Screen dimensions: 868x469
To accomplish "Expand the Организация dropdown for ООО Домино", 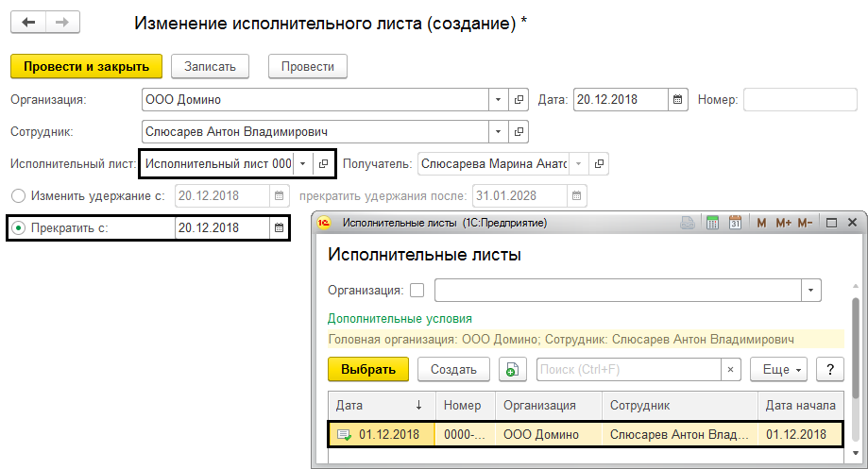I will point(499,99).
